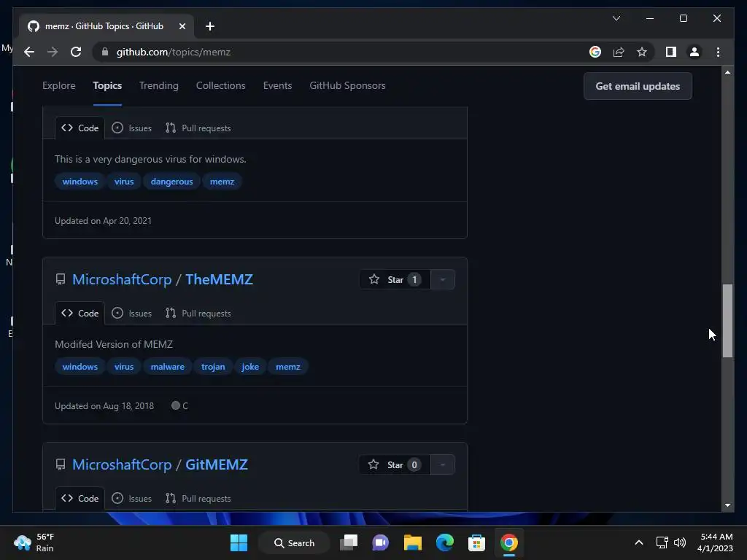Click the memz tag next to dangerous
This screenshot has height=560, width=747.
pyautogui.click(x=222, y=182)
